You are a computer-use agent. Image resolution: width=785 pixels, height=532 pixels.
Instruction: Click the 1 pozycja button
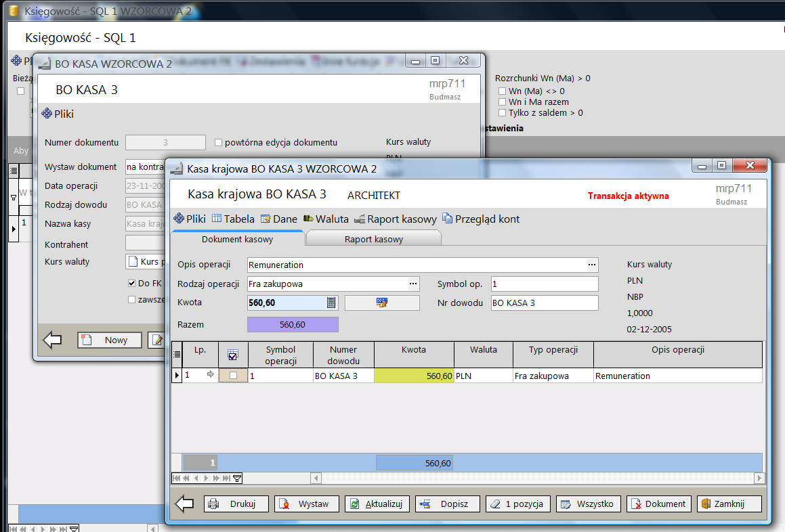coord(518,504)
